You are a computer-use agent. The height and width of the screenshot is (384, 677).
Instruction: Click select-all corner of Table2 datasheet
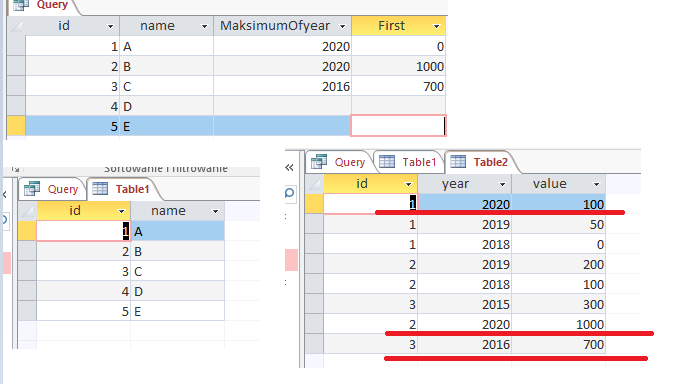314,184
